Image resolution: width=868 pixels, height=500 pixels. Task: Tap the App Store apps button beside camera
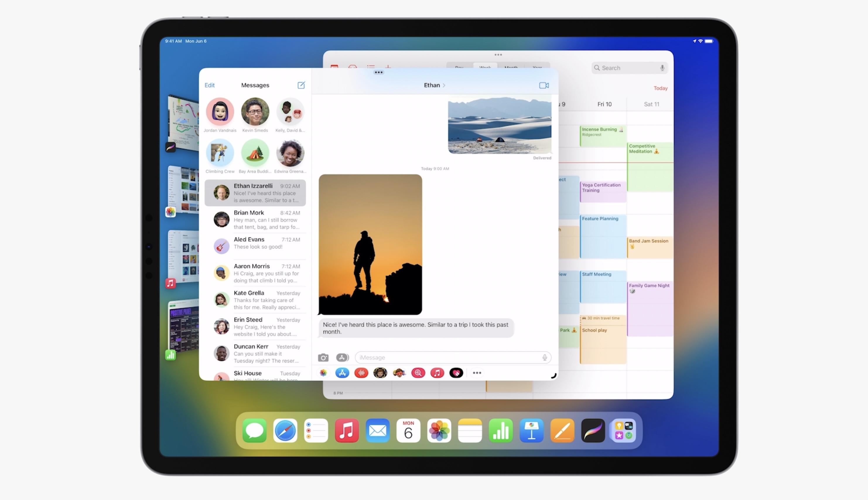[x=342, y=358]
